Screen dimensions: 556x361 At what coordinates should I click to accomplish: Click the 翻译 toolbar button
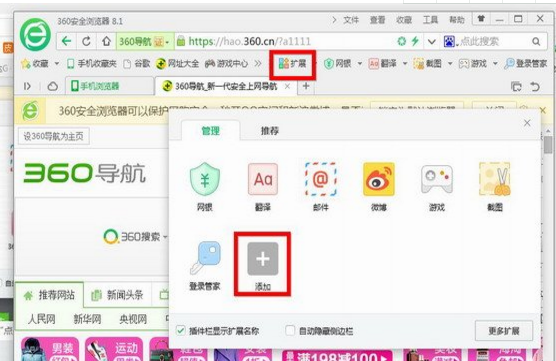coord(383,64)
